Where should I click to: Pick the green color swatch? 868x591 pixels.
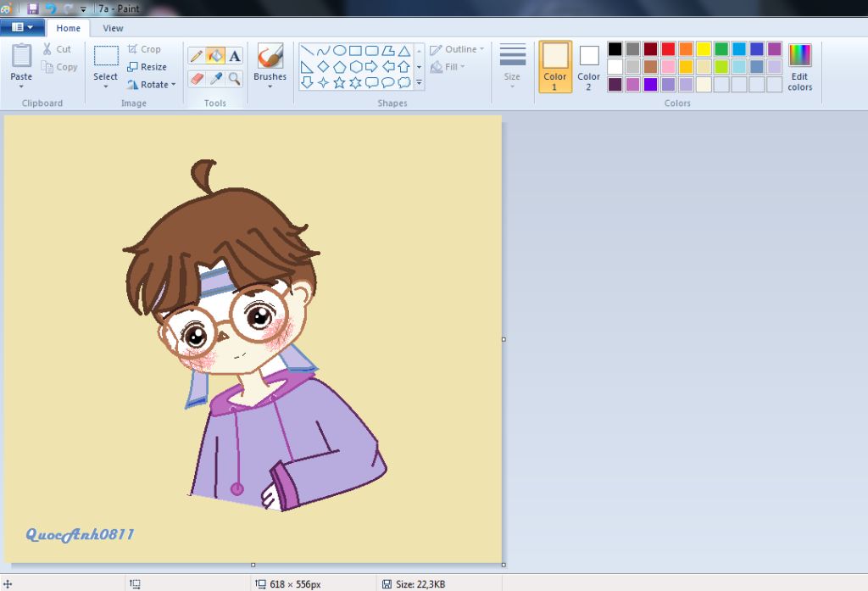tap(721, 48)
